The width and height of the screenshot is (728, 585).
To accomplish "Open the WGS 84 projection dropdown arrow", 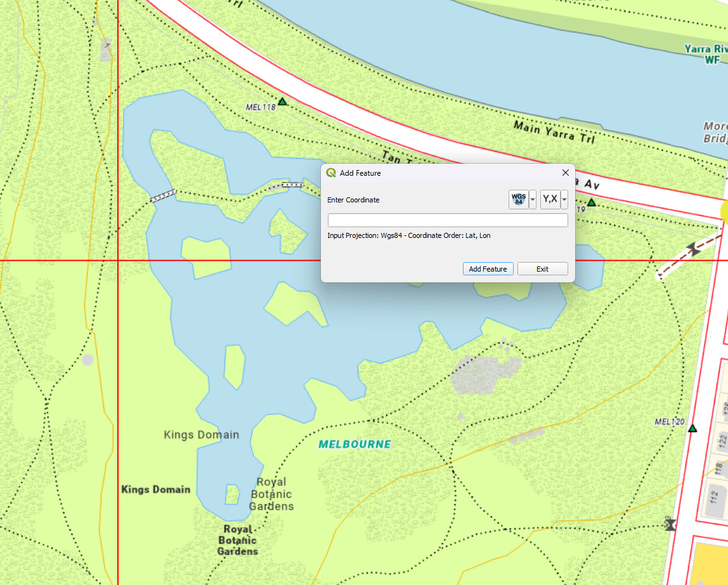I will 533,199.
